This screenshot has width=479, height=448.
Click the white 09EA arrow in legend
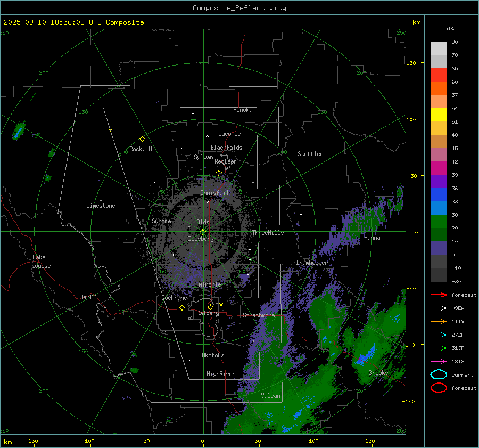(x=439, y=308)
